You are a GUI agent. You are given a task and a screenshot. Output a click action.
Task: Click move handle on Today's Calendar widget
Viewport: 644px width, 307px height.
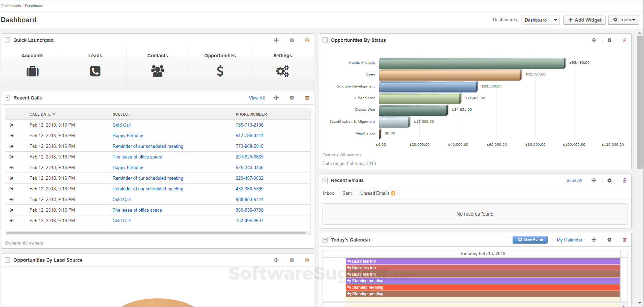(594, 240)
